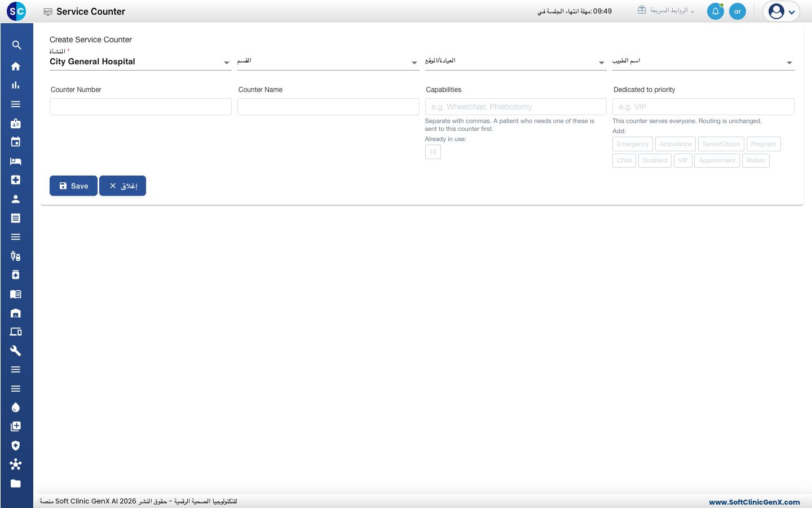Expand the العيادة/الموقع clinic dropdown

click(x=515, y=62)
